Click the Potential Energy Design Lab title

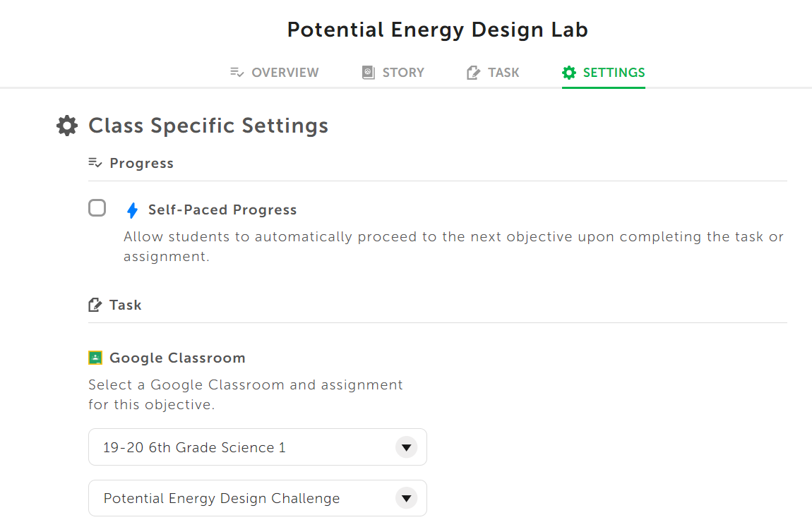[x=438, y=30]
